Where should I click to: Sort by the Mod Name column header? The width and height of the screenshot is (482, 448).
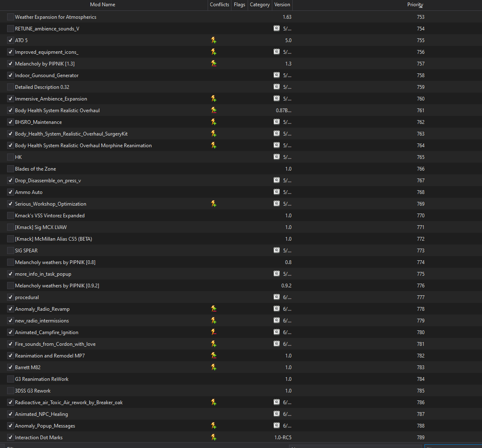coord(103,5)
